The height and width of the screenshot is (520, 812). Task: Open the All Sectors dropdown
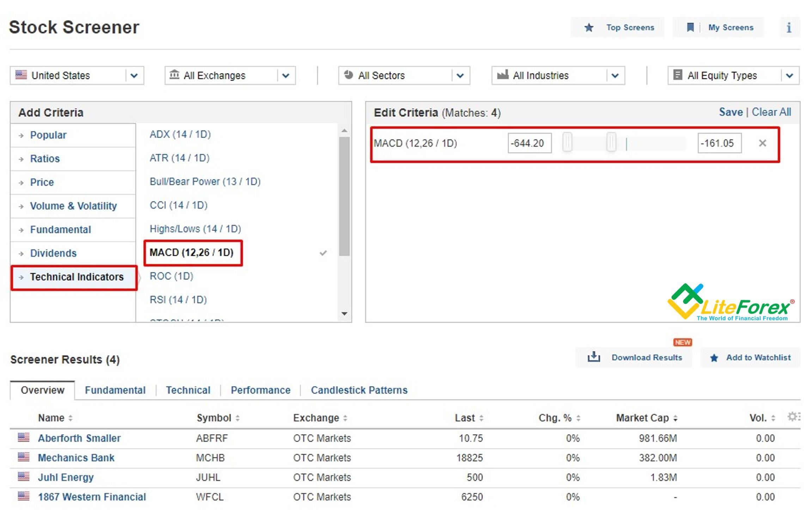tap(404, 75)
